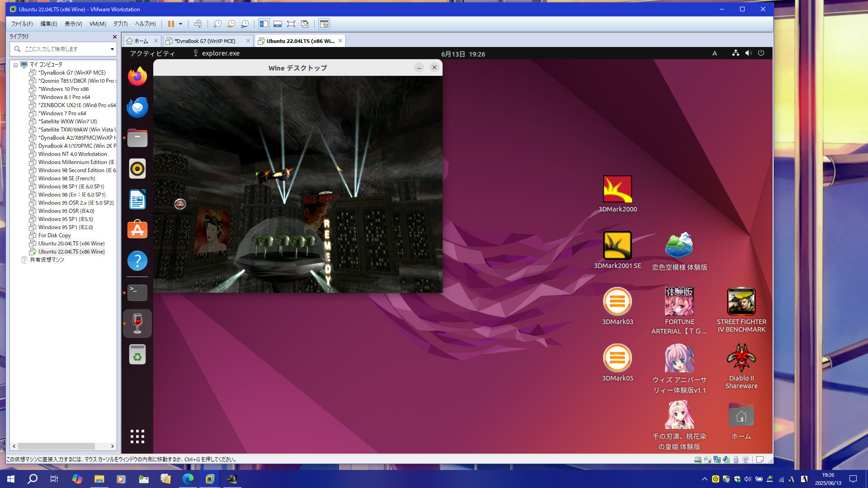
Task: Minimize the Wine デスクトップ window
Action: [x=419, y=68]
